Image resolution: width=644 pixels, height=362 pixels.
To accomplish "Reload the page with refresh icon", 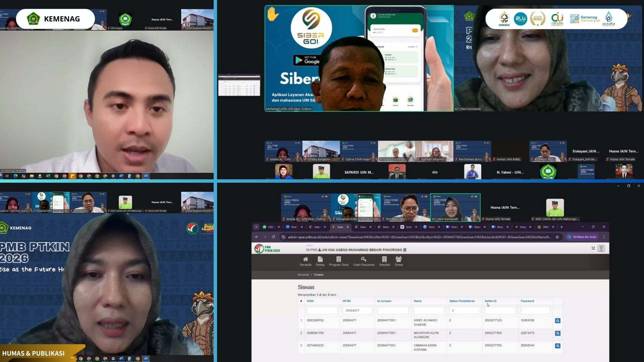I will pyautogui.click(x=273, y=237).
